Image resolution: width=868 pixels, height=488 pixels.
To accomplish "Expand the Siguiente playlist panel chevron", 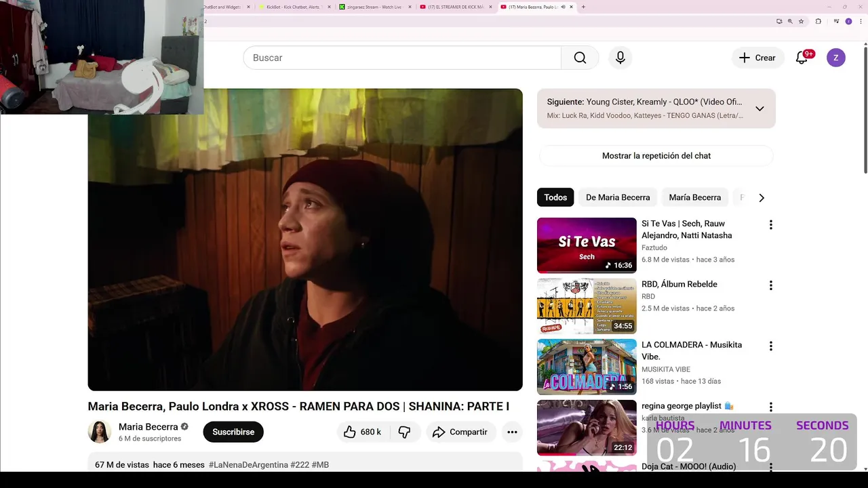I will pyautogui.click(x=759, y=108).
